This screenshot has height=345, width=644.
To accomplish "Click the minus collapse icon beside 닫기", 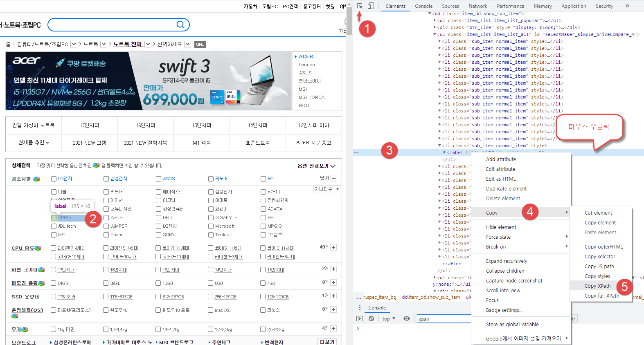I will click(334, 178).
